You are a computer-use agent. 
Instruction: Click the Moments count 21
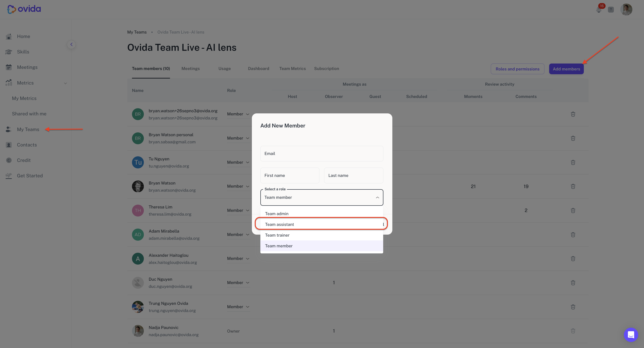[x=473, y=187]
